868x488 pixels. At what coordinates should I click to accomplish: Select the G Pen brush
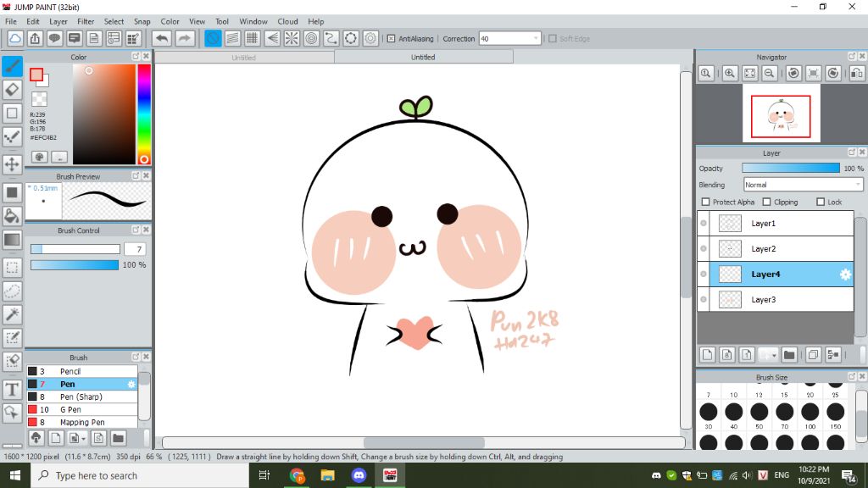coord(82,409)
